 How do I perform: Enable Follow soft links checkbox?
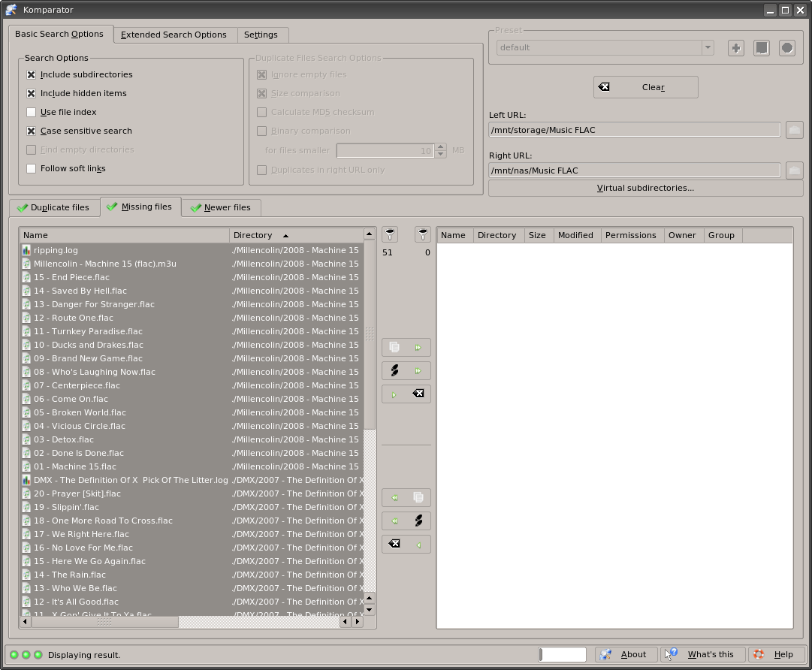[x=31, y=168]
